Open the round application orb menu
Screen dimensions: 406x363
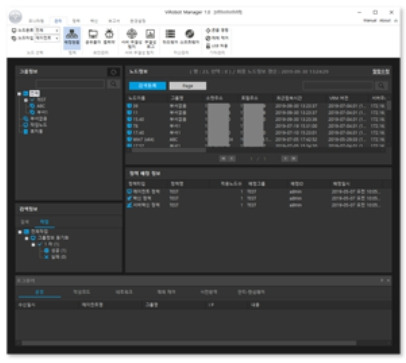15,16
